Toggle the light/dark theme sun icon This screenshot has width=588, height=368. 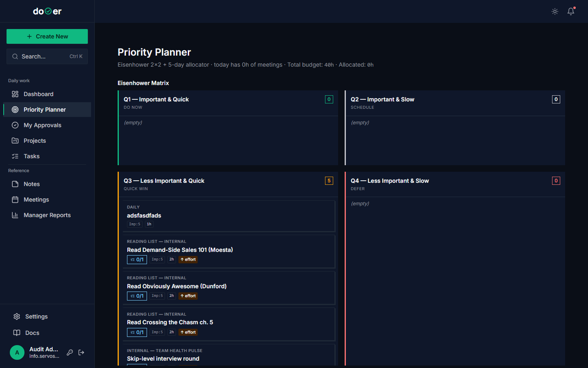tap(555, 11)
